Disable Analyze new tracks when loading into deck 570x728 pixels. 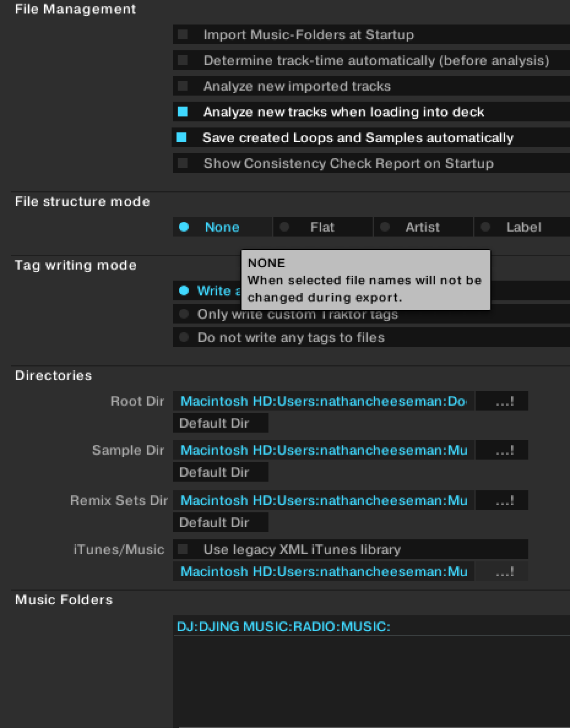point(183,112)
